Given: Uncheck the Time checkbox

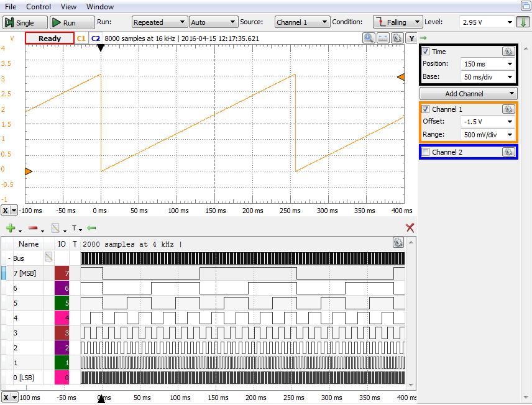Looking at the screenshot, I should tap(426, 51).
